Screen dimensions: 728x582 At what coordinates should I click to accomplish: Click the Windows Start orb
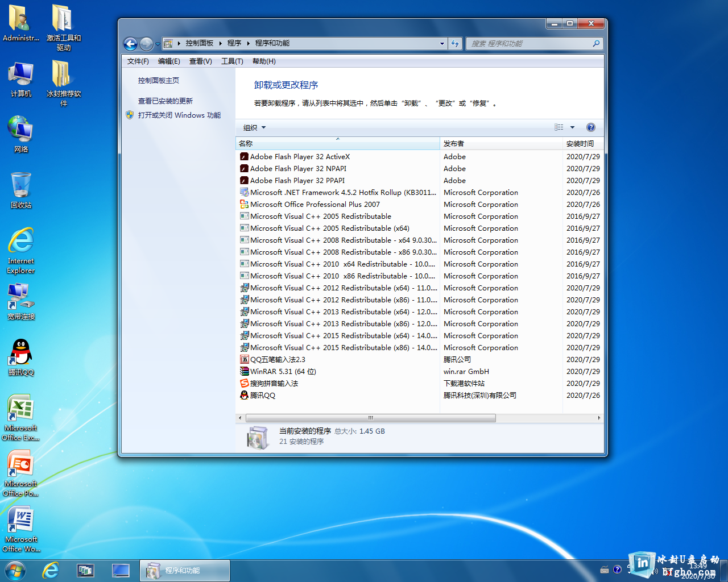[15, 570]
